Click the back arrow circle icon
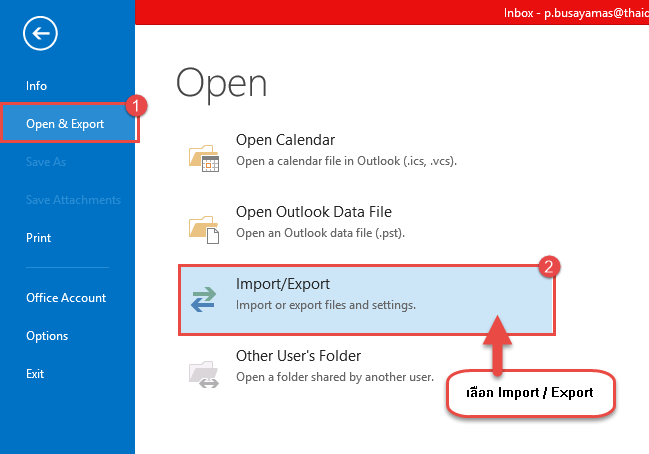The height and width of the screenshot is (454, 649). point(40,34)
